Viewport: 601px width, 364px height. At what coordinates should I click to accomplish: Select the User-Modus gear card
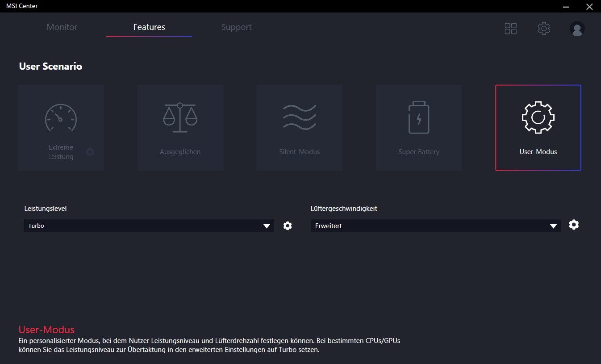coord(538,128)
